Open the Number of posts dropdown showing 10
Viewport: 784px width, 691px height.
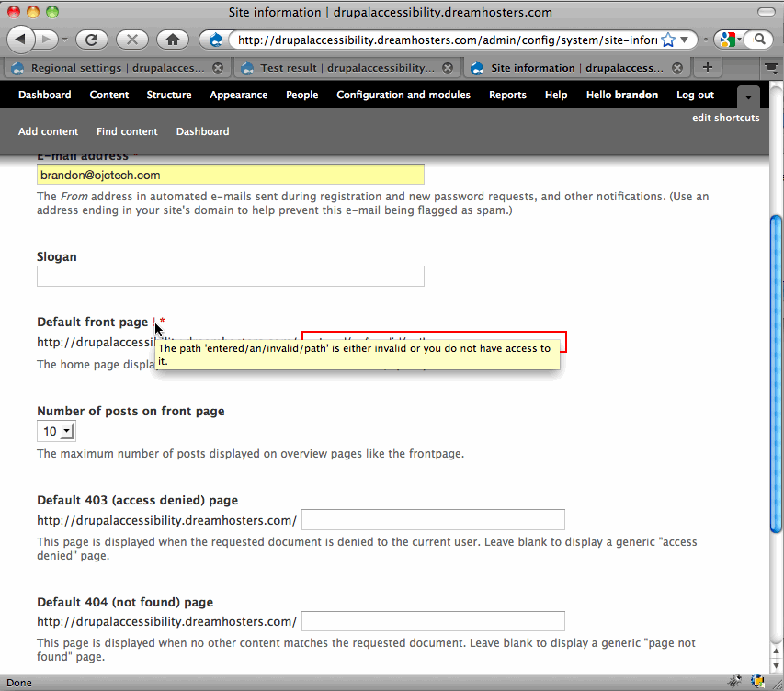tap(55, 430)
